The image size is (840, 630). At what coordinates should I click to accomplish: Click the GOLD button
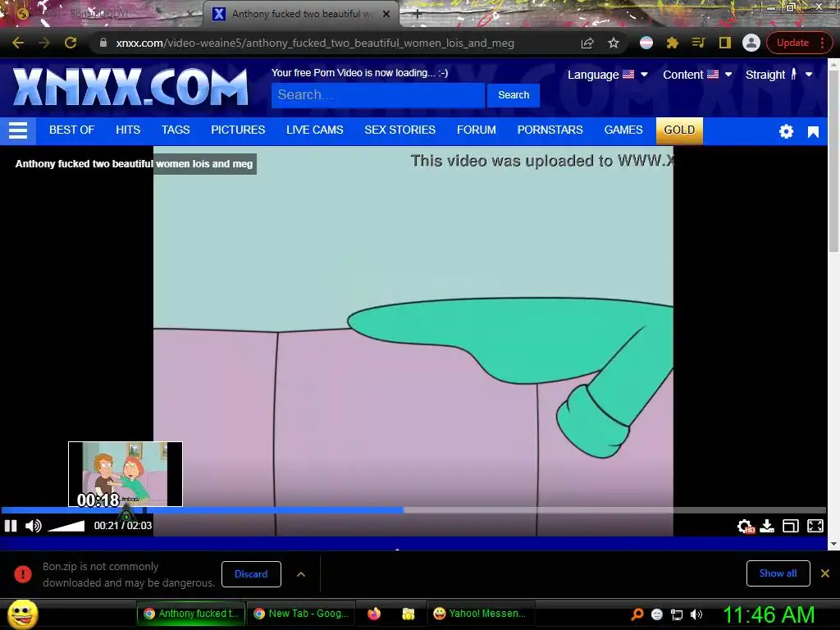[679, 130]
